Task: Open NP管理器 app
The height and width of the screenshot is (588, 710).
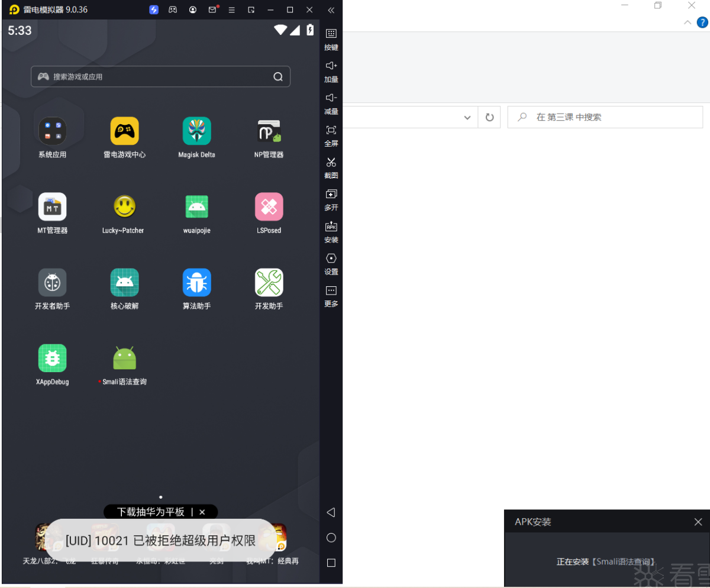Action: 269,131
